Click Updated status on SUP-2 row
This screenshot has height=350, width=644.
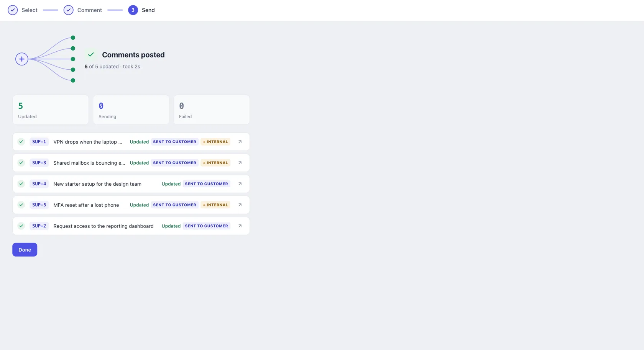tap(171, 226)
